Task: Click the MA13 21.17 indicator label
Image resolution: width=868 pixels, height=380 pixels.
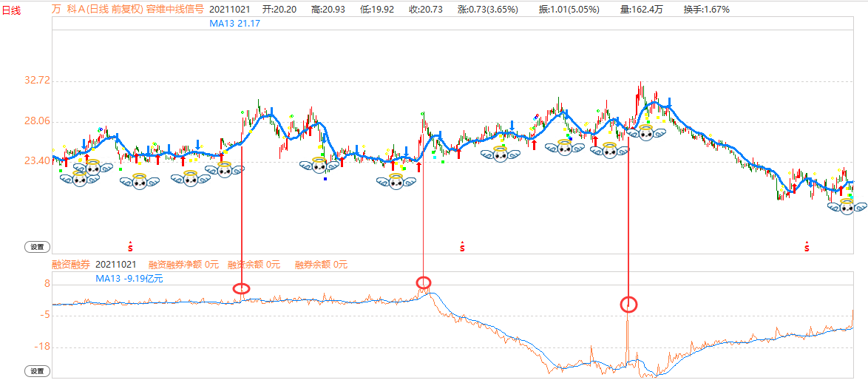Action: pyautogui.click(x=234, y=24)
